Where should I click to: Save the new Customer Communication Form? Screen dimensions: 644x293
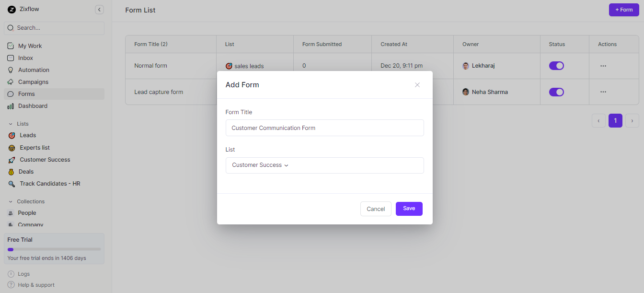[409, 209]
